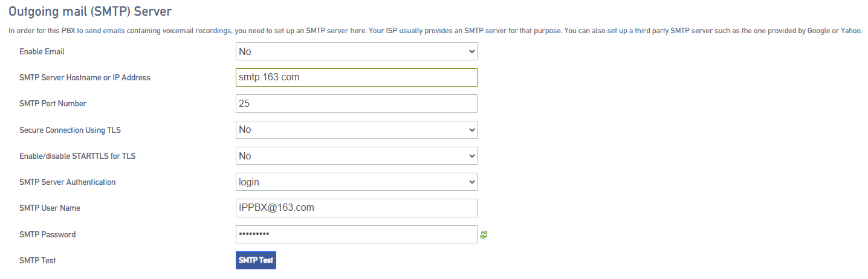The width and height of the screenshot is (868, 279).
Task: Open the Enable Email dropdown
Action: coord(357,51)
